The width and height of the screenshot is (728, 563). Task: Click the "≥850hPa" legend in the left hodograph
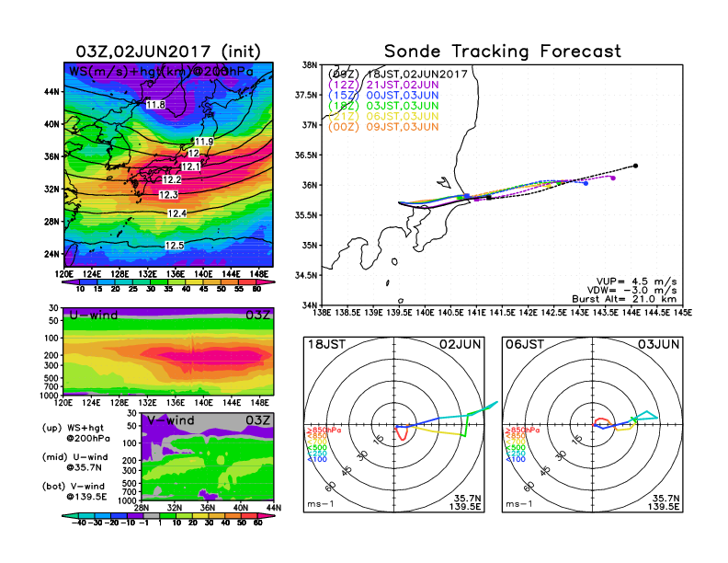pos(324,431)
